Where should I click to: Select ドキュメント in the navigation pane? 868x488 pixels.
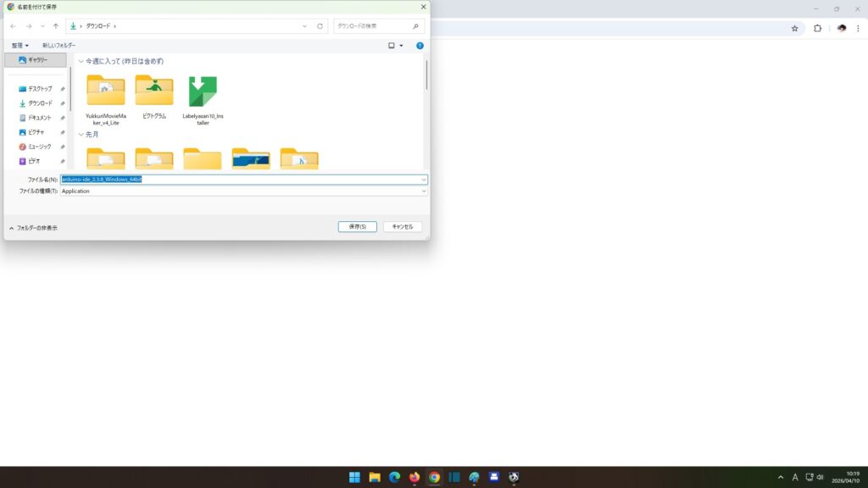(x=39, y=118)
